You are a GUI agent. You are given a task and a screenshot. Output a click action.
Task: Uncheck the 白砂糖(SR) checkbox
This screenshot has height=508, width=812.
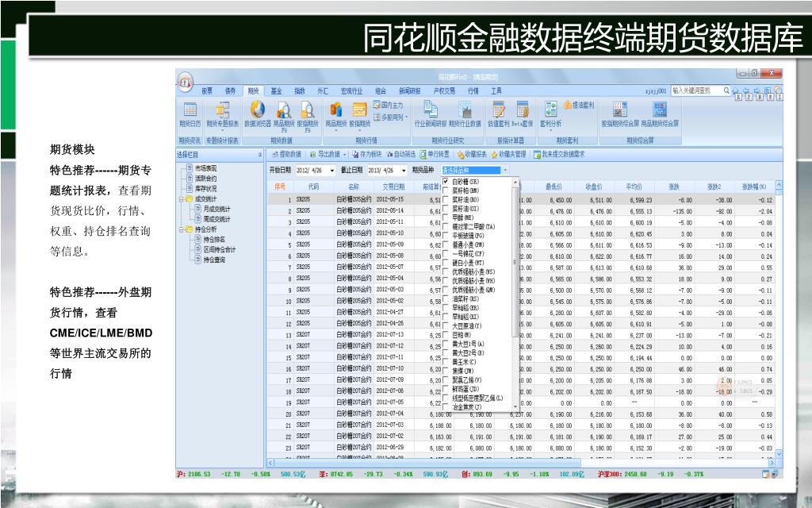coord(446,182)
